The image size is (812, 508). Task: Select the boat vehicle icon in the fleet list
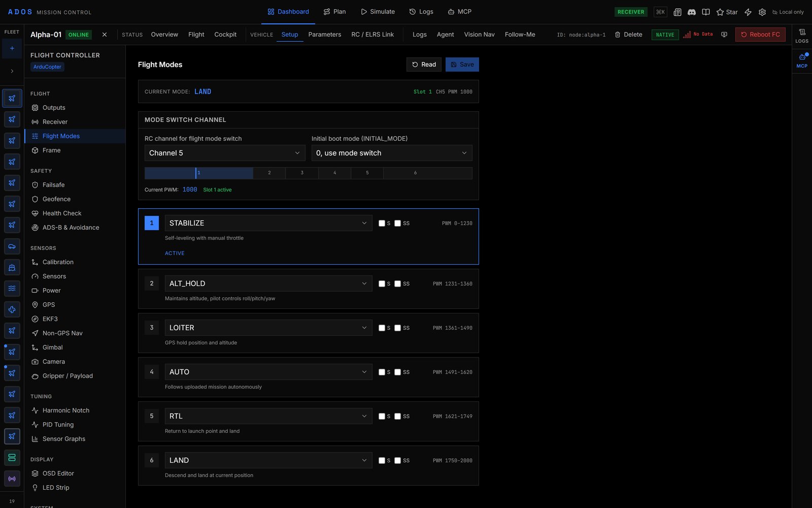(x=12, y=267)
